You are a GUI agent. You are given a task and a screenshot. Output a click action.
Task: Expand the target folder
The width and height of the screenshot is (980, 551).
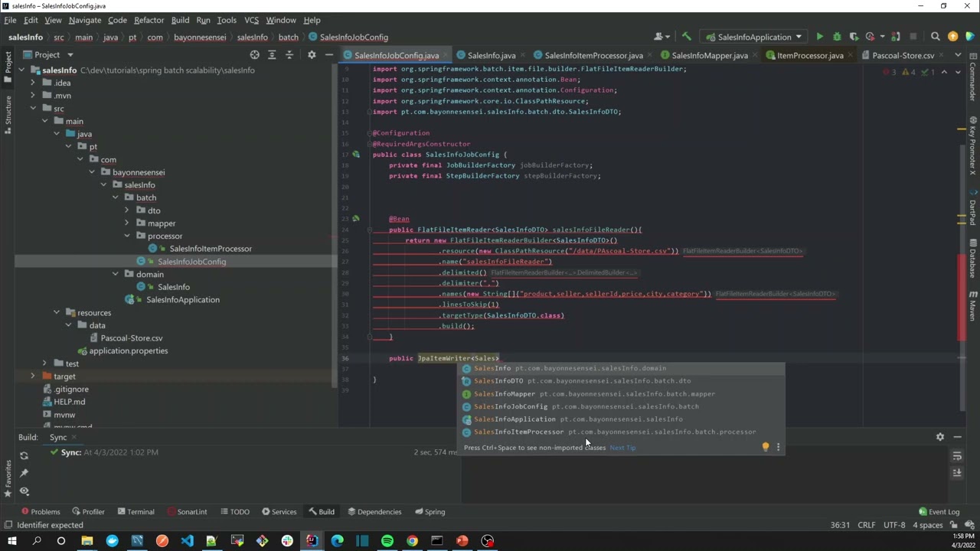(33, 377)
